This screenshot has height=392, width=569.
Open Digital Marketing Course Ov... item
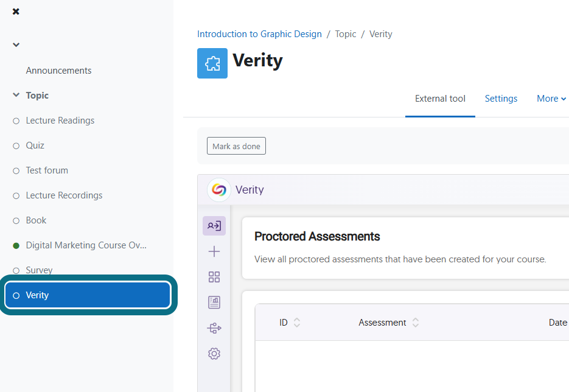tap(86, 245)
